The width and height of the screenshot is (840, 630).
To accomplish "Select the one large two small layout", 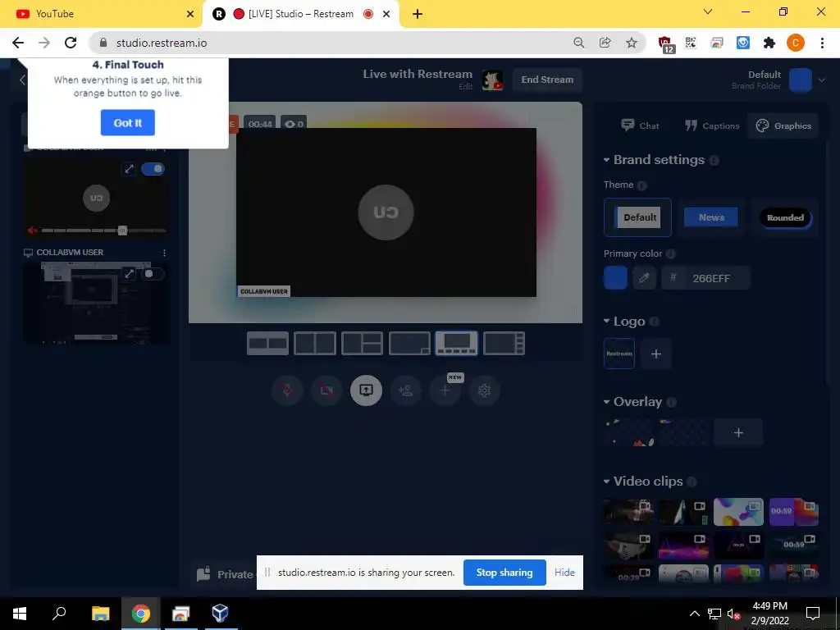I will [x=362, y=344].
